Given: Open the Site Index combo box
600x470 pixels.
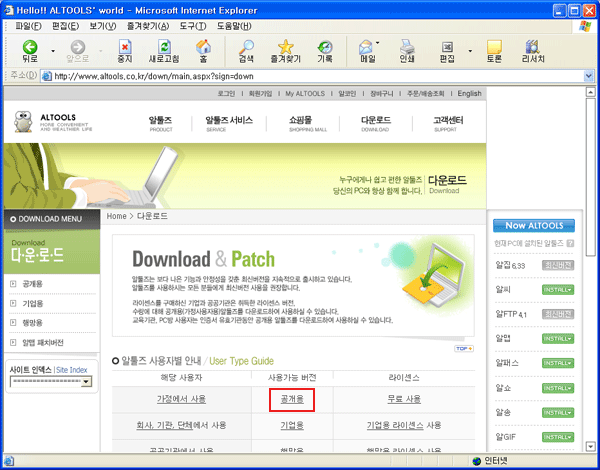Looking at the screenshot, I should point(51,381).
